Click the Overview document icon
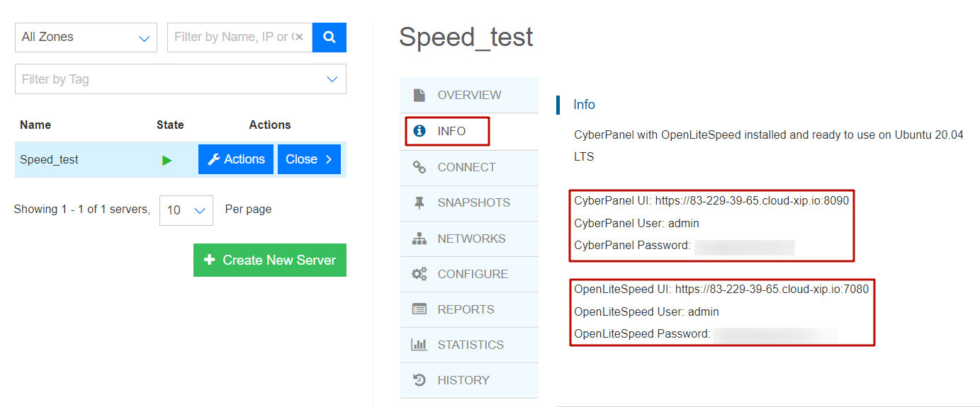Image resolution: width=980 pixels, height=407 pixels. (419, 95)
